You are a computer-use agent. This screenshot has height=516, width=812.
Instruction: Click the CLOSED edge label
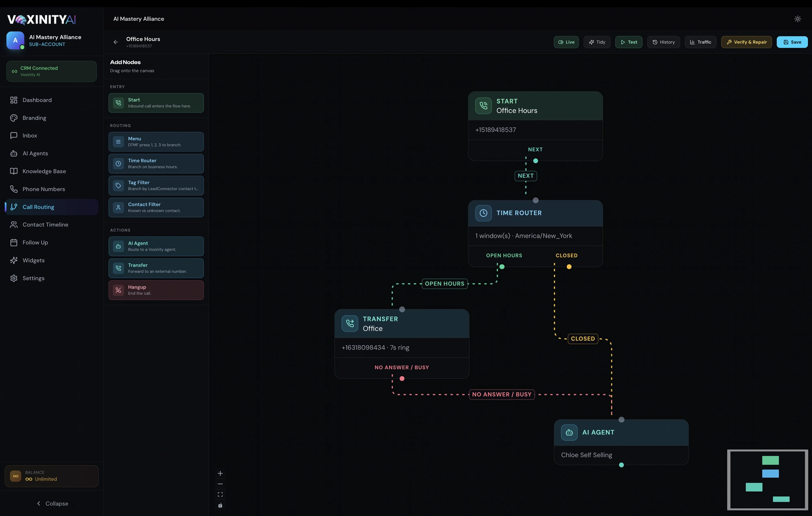583,339
